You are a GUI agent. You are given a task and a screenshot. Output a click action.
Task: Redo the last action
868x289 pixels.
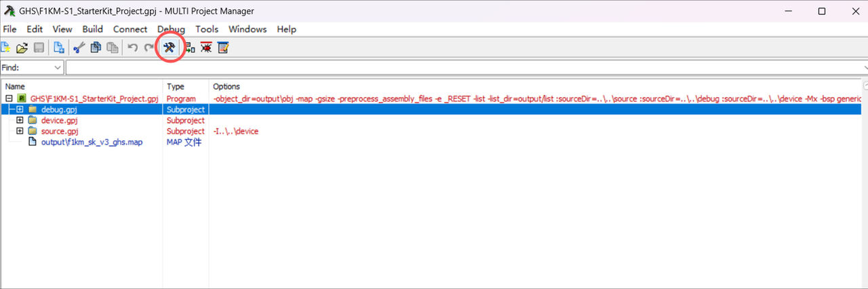(x=149, y=47)
